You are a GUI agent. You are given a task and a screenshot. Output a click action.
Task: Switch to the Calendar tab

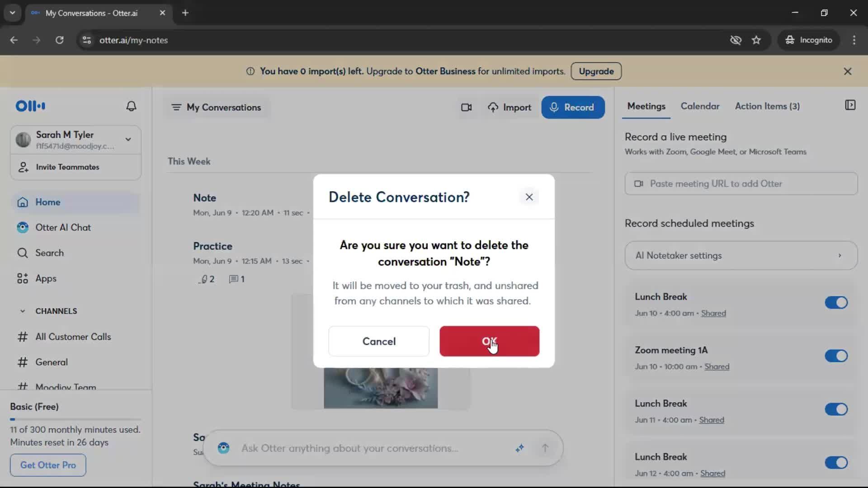tap(700, 106)
